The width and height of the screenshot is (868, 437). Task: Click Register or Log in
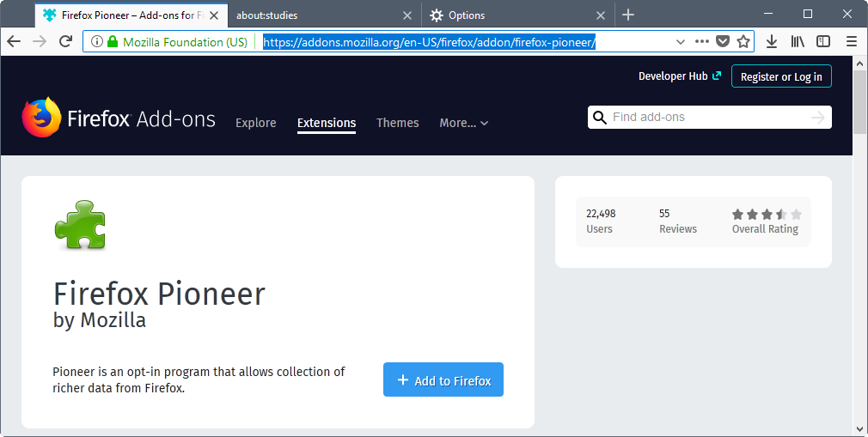[x=781, y=76]
